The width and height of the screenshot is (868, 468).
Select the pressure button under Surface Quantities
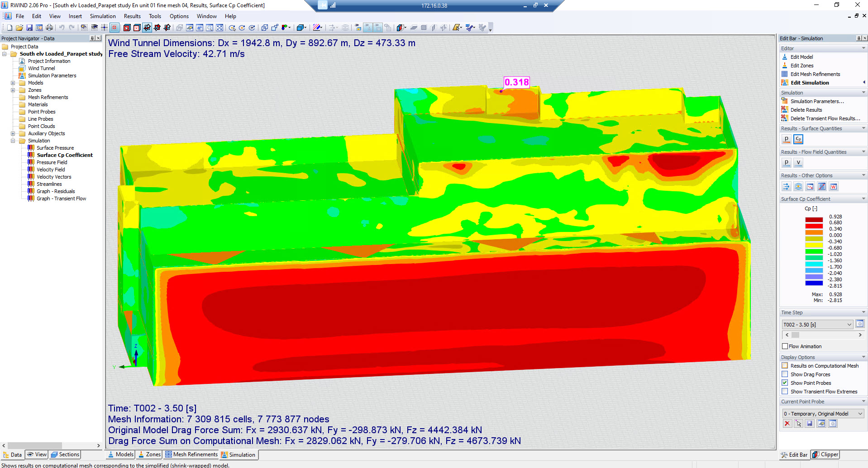(786, 139)
